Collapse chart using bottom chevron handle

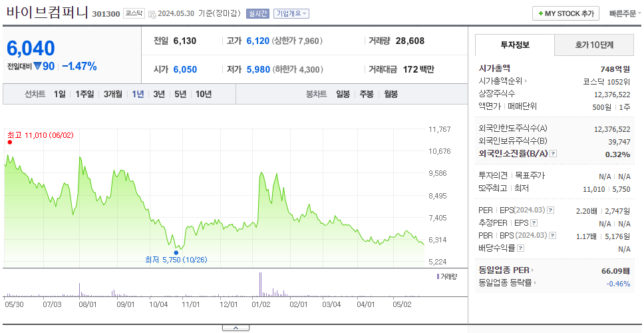(x=236, y=328)
